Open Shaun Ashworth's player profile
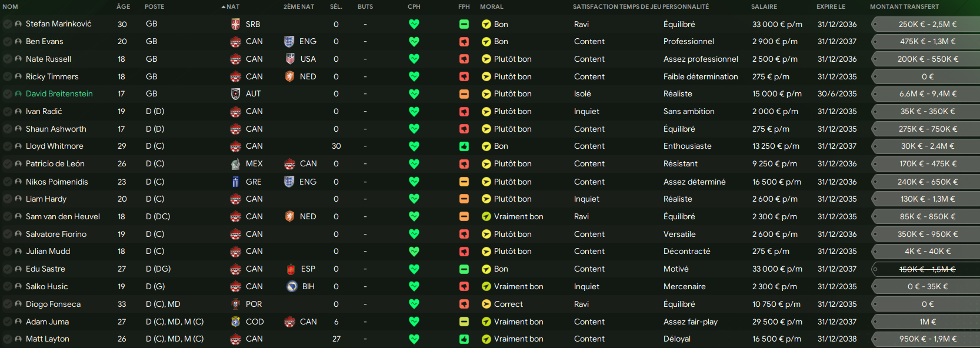Screen dimensions: 980x348 pos(56,129)
